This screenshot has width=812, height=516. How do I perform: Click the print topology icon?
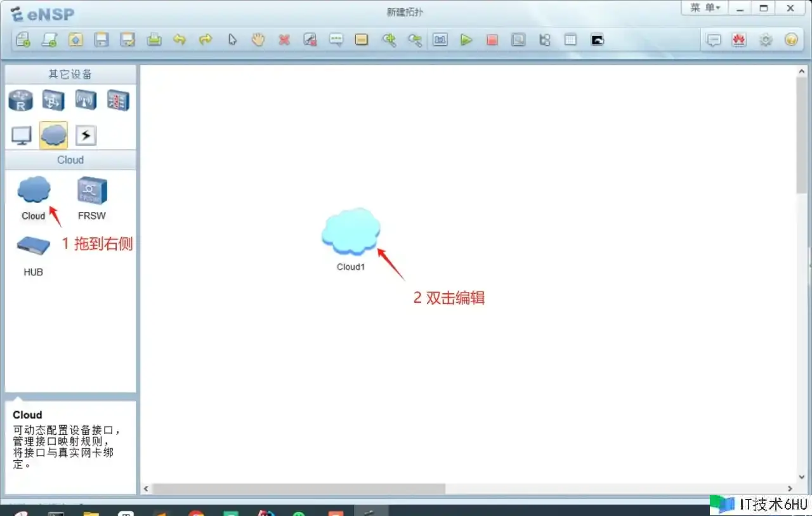(154, 40)
